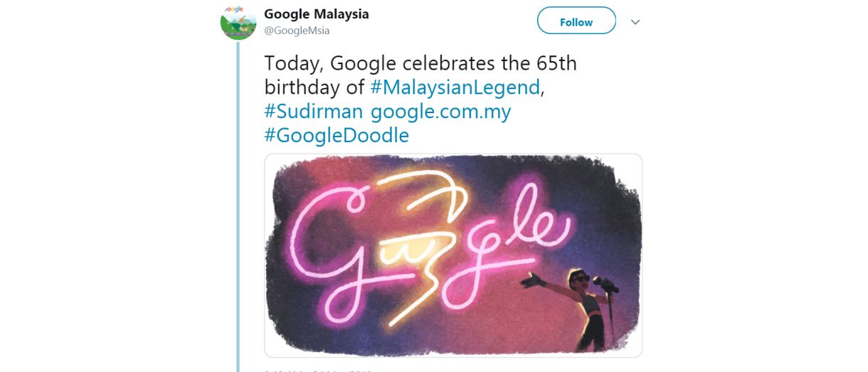Viewport: 868px width, 372px height.
Task: Expand the tweet options chevron
Action: (x=635, y=22)
